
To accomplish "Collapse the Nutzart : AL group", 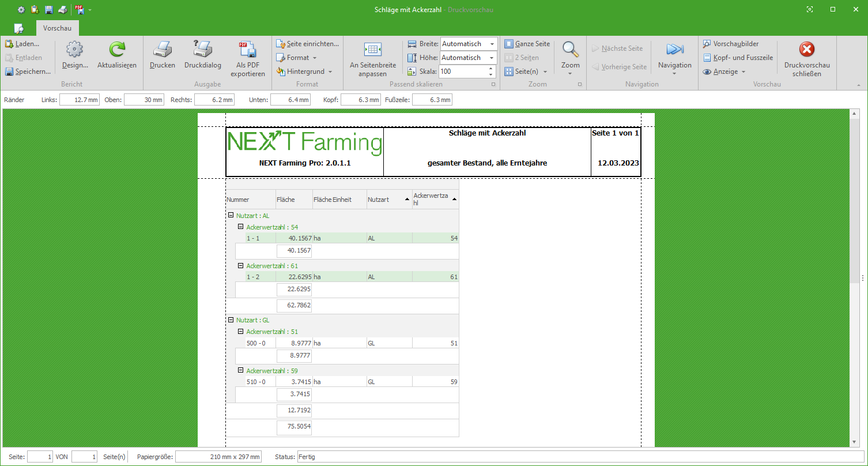I will point(231,216).
